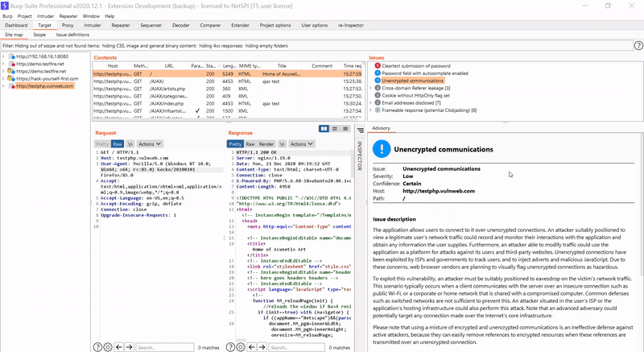
Task: Open the re-Inspector tab
Action: click(351, 25)
